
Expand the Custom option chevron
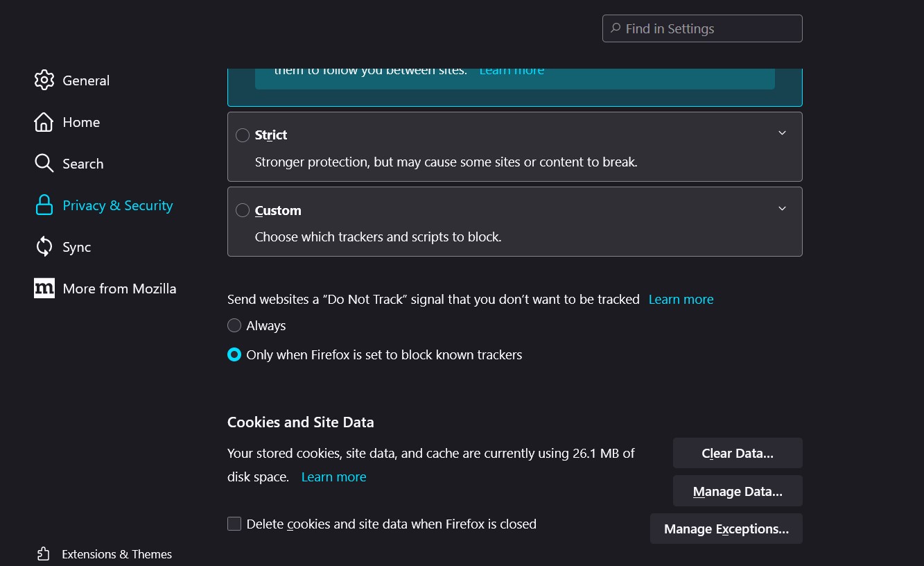782,209
